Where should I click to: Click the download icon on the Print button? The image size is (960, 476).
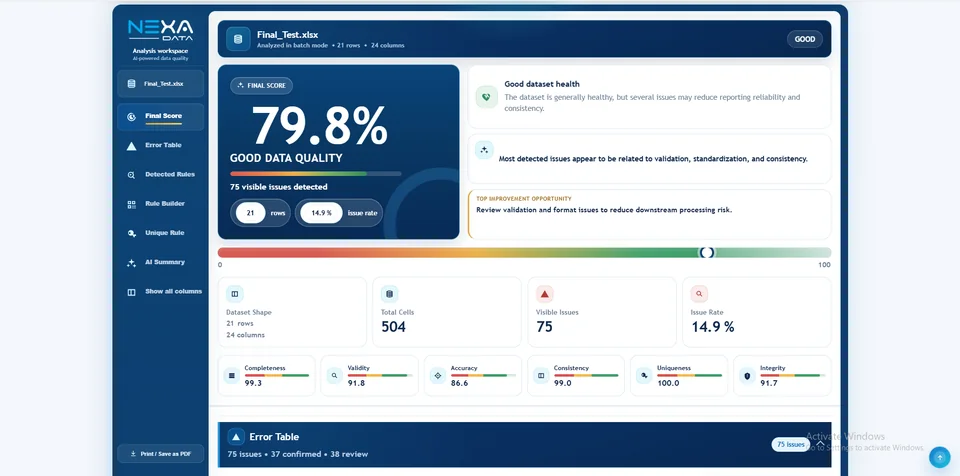[133, 454]
